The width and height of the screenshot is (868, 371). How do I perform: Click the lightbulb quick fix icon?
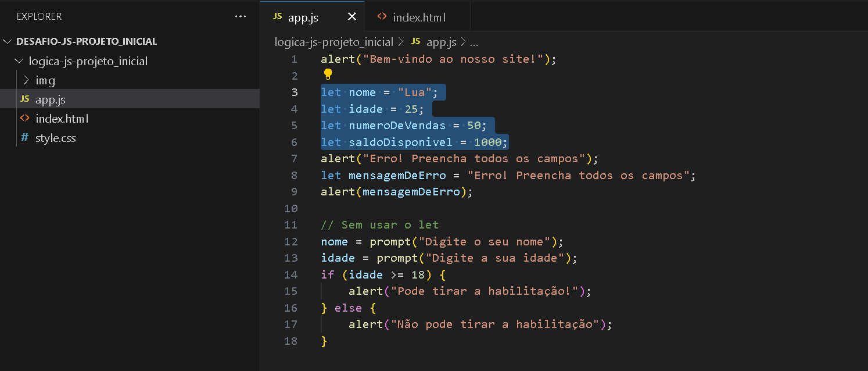(328, 74)
